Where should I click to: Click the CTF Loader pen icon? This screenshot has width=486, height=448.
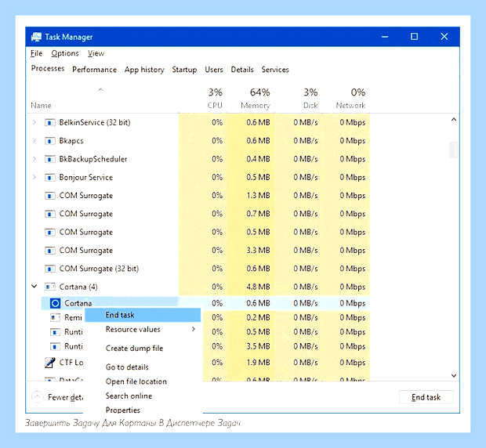[x=50, y=363]
